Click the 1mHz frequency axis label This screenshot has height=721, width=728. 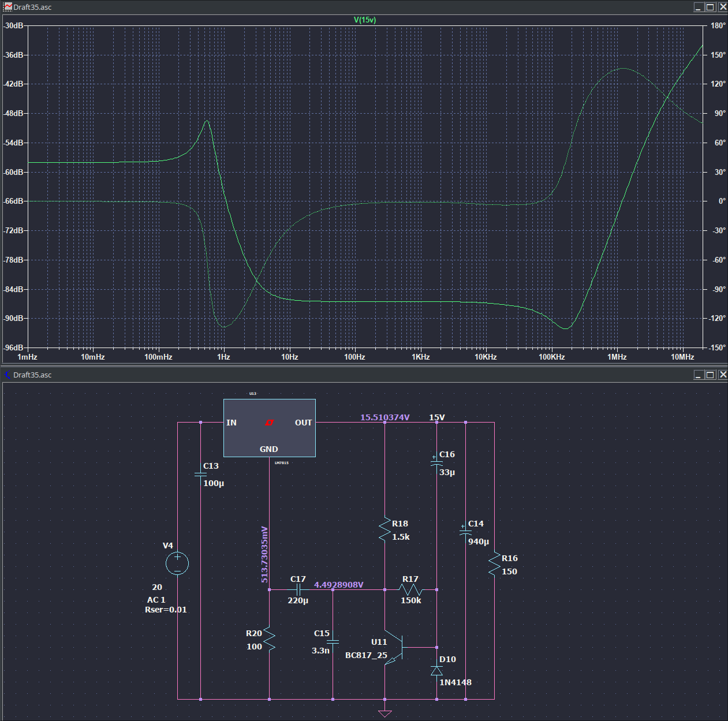click(27, 357)
